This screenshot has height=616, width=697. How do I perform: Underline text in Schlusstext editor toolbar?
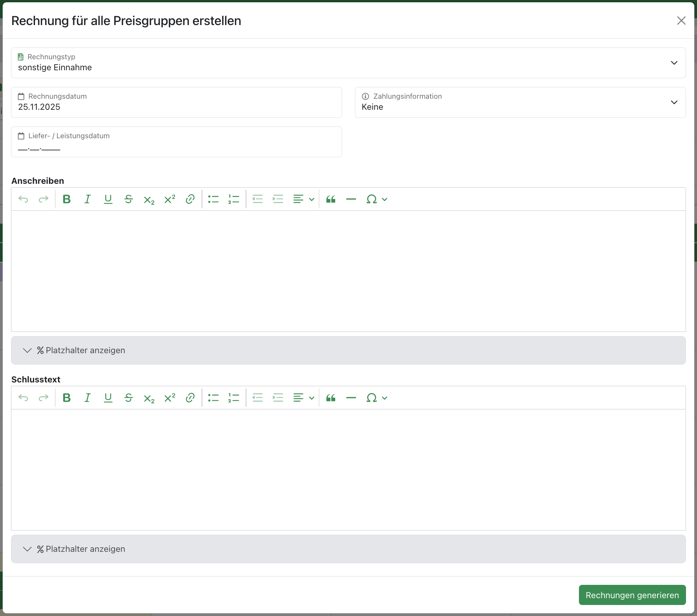108,398
